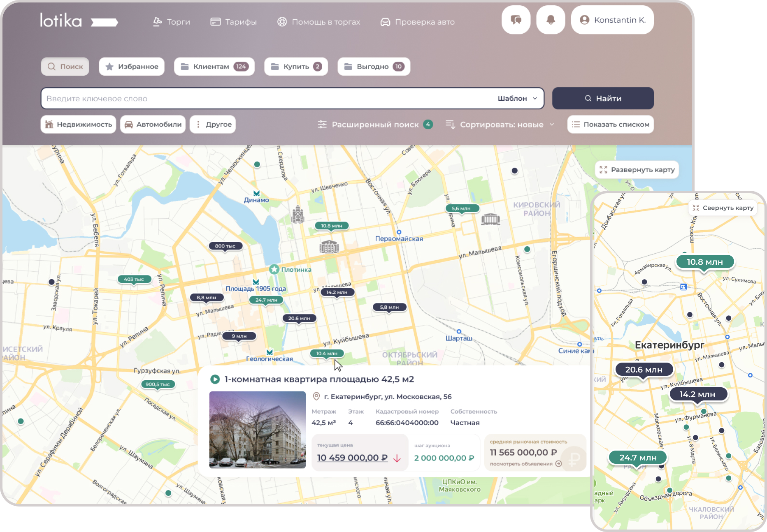The image size is (767, 532).
Task: Click Развернуть карту to expand map
Action: click(637, 170)
